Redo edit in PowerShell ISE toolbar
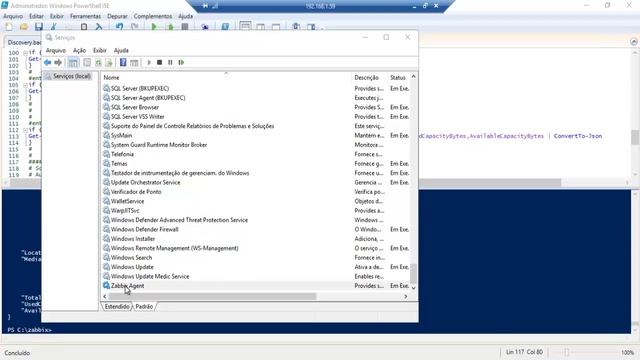The image size is (640, 360). (134, 27)
